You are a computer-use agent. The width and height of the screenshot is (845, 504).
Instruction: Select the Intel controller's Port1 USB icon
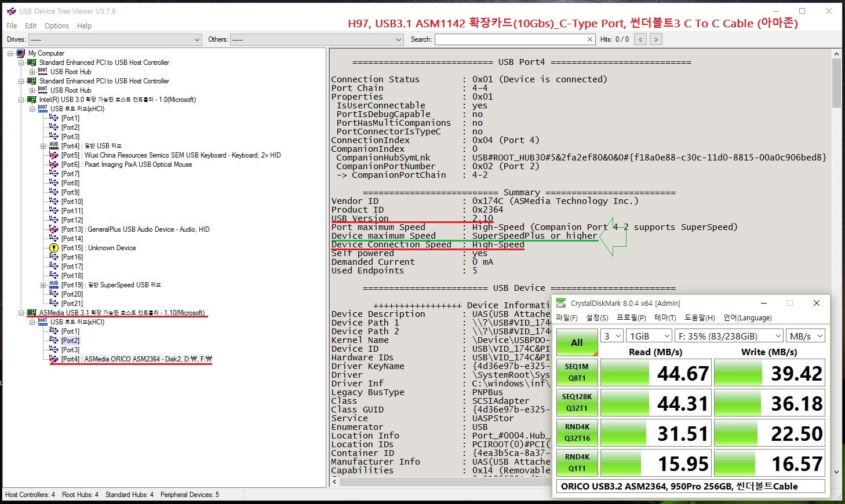point(53,118)
